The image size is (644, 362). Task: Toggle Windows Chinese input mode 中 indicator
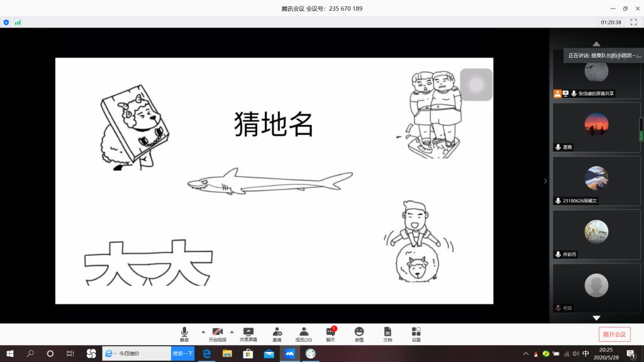pyautogui.click(x=586, y=354)
